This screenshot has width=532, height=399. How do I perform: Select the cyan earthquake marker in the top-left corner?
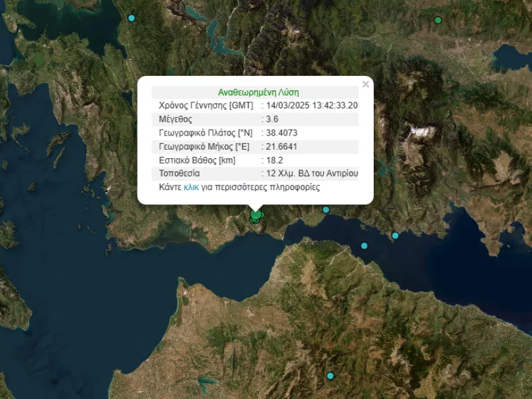[x=132, y=19]
